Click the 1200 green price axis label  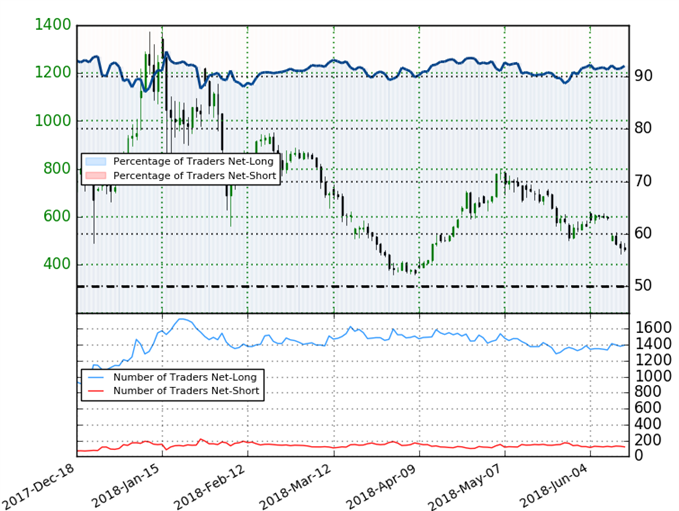click(x=53, y=72)
